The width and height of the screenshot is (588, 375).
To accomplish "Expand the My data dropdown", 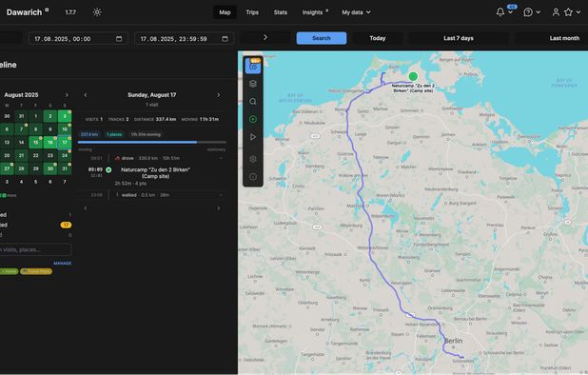I will click(x=356, y=12).
